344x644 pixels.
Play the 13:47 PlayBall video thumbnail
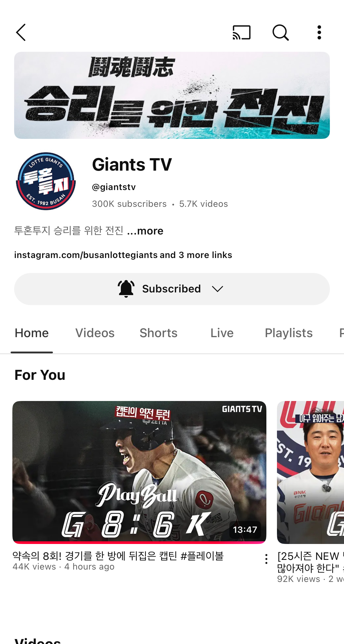[x=139, y=472]
